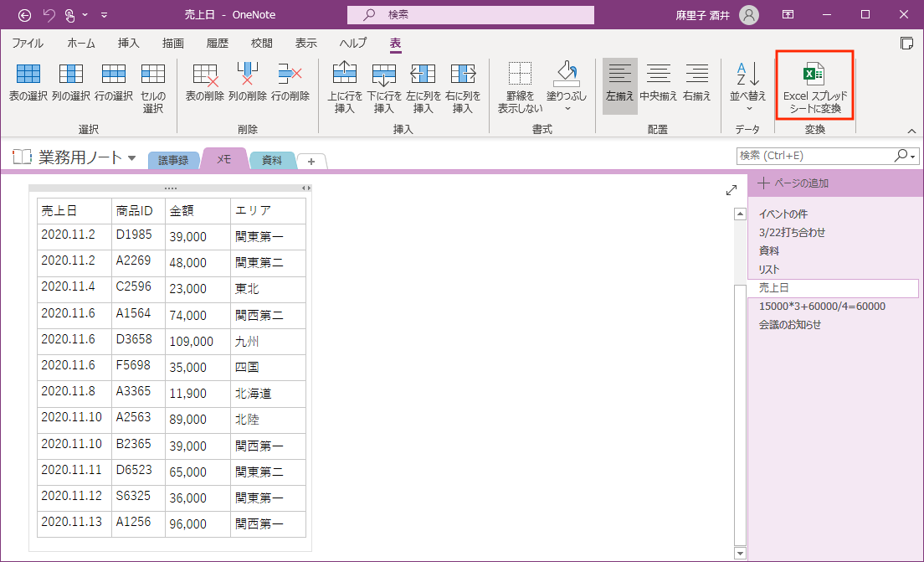Open the 3/22打ち合わせ page
This screenshot has width=924, height=562.
pos(792,232)
